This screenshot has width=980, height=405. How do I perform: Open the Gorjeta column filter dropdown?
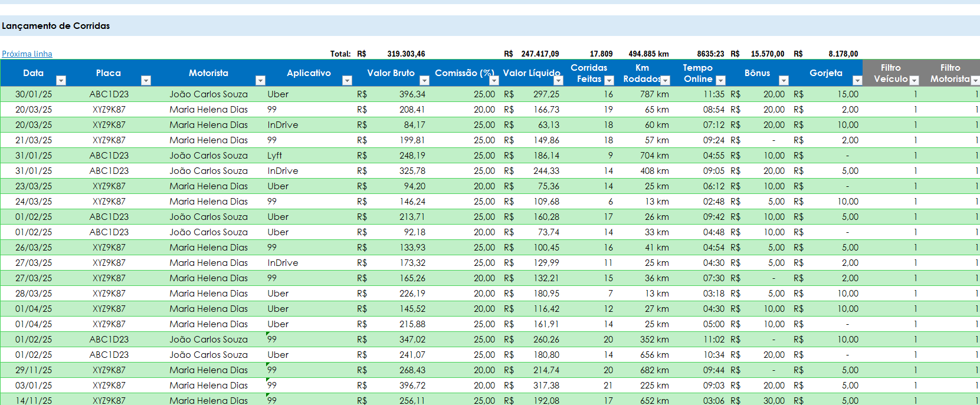(x=857, y=80)
